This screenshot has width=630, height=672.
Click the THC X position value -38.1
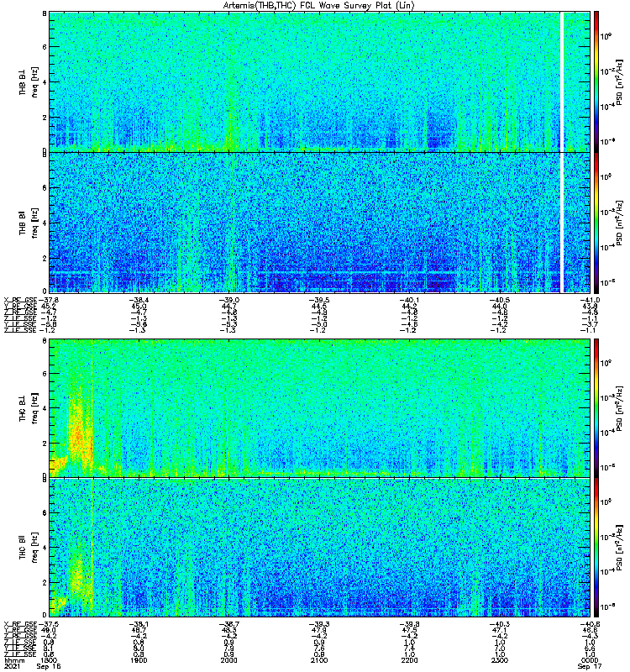tap(139, 624)
